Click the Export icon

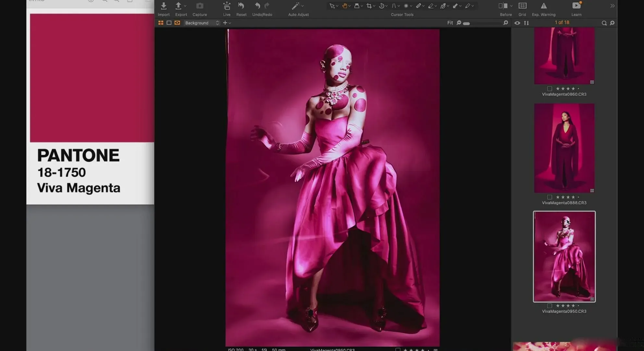pyautogui.click(x=178, y=6)
